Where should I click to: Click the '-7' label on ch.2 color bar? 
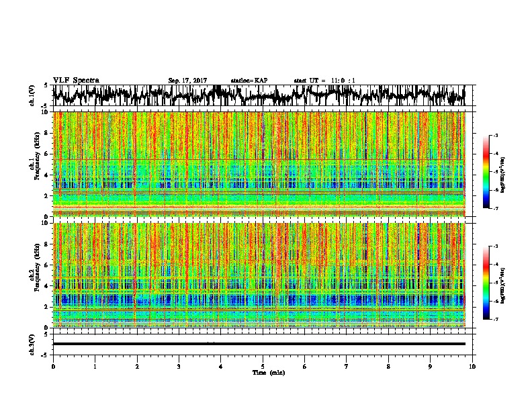(495, 319)
